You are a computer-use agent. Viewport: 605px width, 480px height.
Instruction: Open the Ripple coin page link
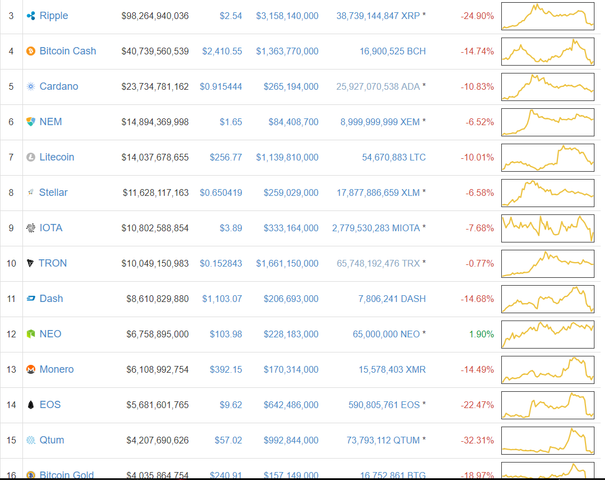click(x=54, y=16)
